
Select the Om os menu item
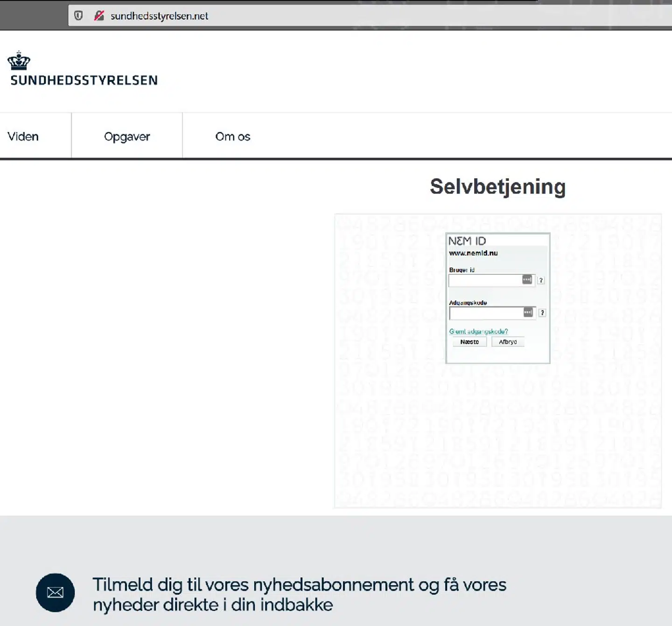[x=233, y=137]
